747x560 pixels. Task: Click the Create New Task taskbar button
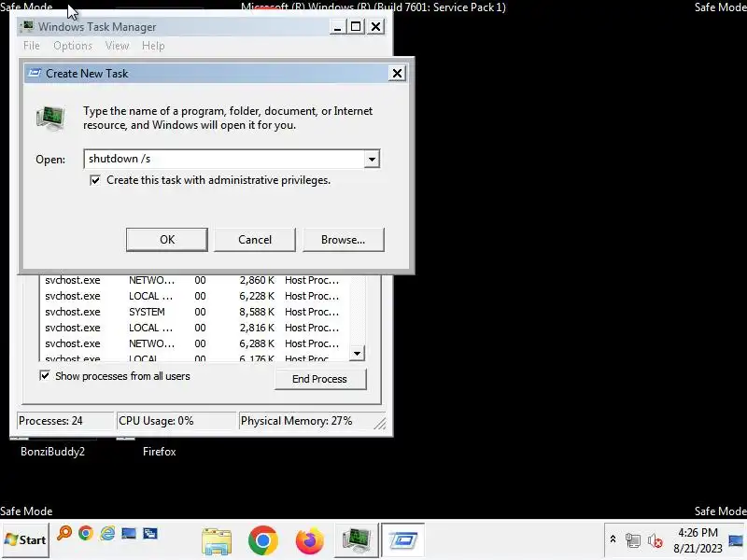click(x=402, y=540)
